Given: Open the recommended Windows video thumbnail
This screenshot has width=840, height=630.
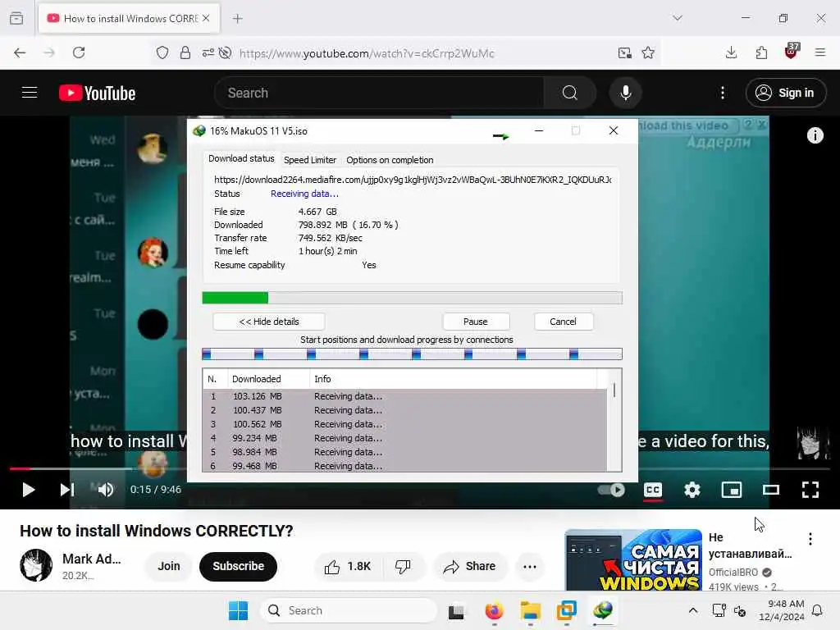Looking at the screenshot, I should point(633,559).
